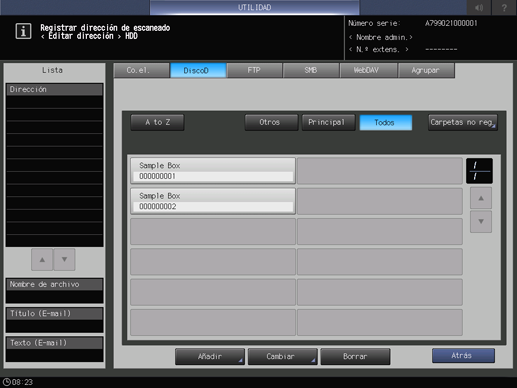Click the UTILIDAD header tab
The width and height of the screenshot is (517, 388).
254,7
